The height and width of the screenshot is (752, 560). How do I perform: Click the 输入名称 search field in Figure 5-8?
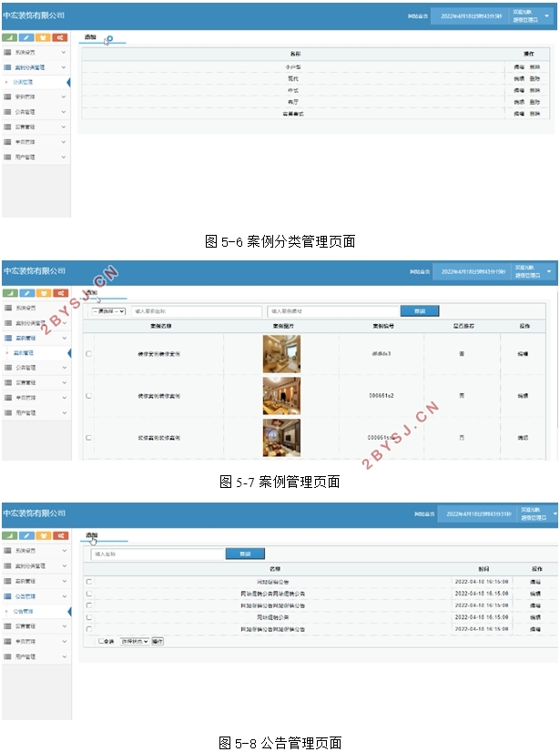point(158,554)
